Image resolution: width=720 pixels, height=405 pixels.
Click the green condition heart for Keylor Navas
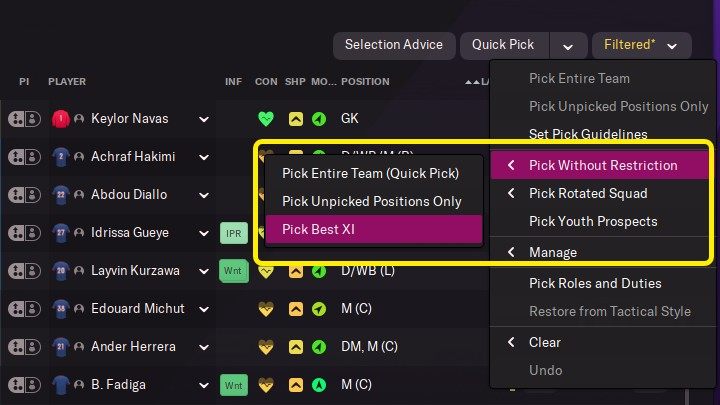point(265,119)
